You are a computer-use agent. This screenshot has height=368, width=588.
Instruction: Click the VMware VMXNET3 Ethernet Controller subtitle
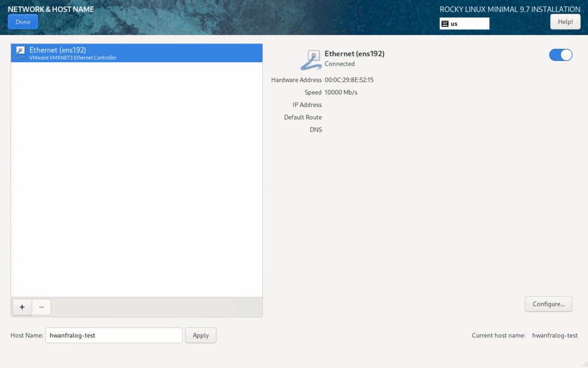coord(73,58)
